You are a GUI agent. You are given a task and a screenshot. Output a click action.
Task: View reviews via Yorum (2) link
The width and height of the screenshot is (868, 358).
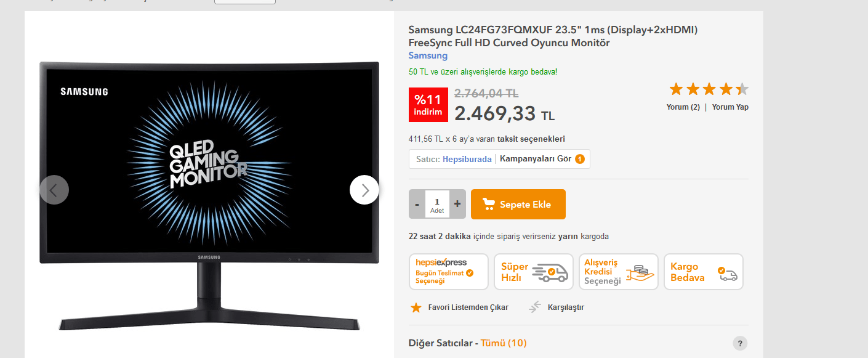coord(683,107)
